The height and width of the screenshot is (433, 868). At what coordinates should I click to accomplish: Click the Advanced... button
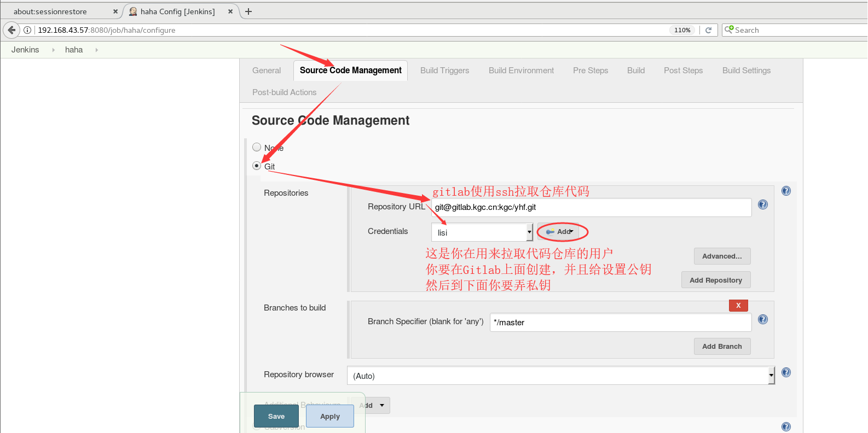[x=722, y=256]
